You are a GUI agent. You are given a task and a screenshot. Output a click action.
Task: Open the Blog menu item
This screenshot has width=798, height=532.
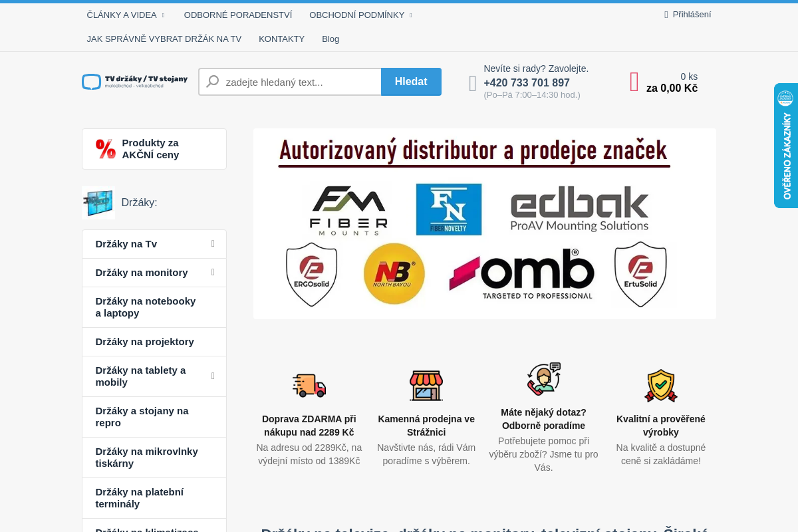[x=331, y=39]
